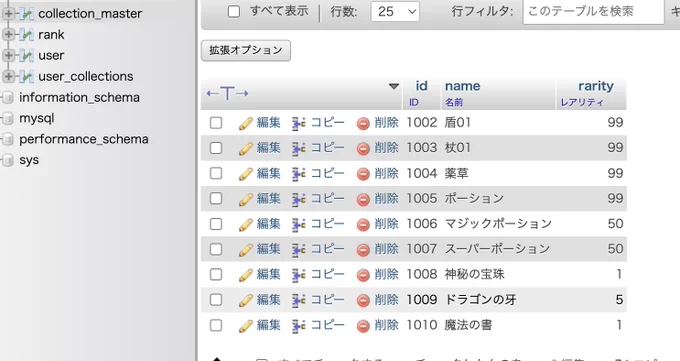Select the checkbox for row 1007 スーパーポーション

coord(216,249)
